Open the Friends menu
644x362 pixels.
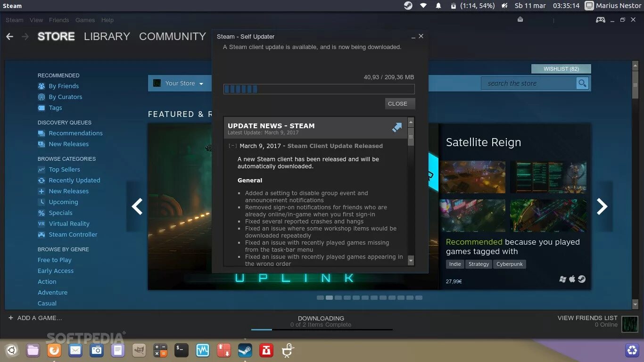(x=59, y=20)
